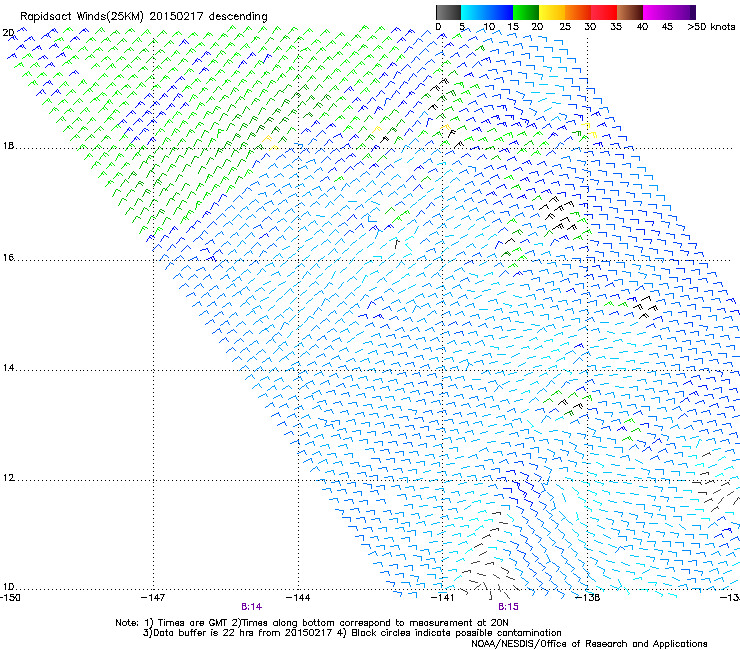Click the longitude axis label '-144'
This screenshot has height=650, width=740.
point(298,598)
